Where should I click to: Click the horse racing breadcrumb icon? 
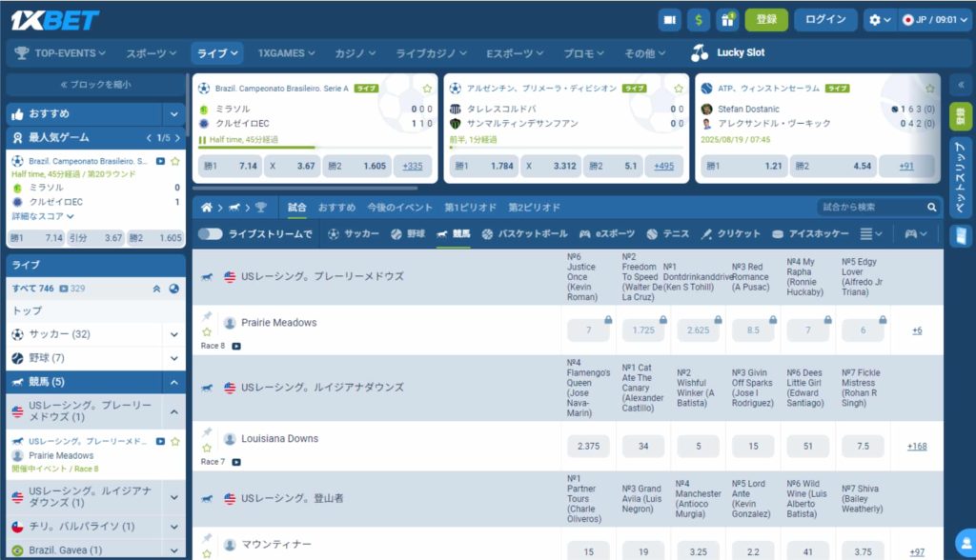[234, 208]
